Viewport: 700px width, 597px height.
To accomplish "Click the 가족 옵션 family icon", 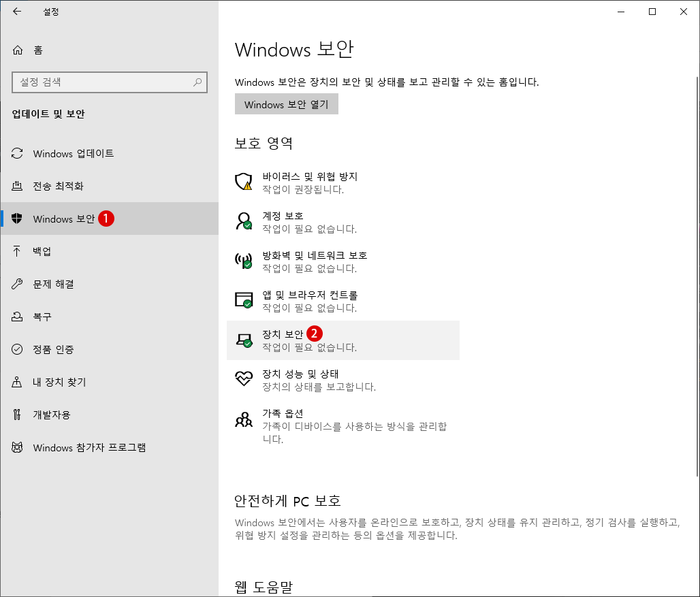I will 244,419.
